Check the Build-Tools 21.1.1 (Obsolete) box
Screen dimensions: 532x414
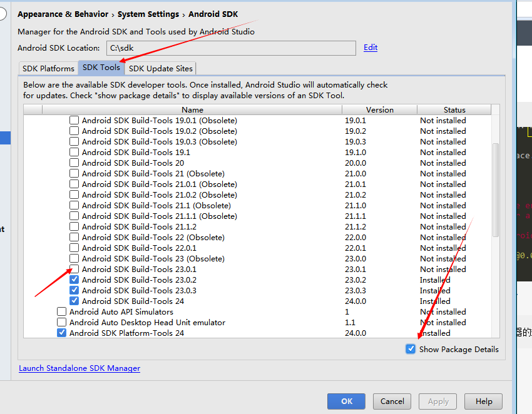(74, 216)
